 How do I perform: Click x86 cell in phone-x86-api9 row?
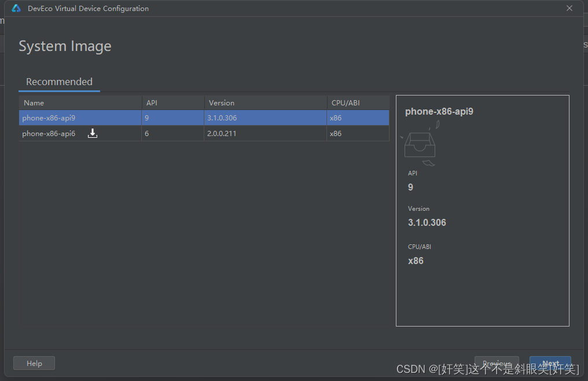358,118
